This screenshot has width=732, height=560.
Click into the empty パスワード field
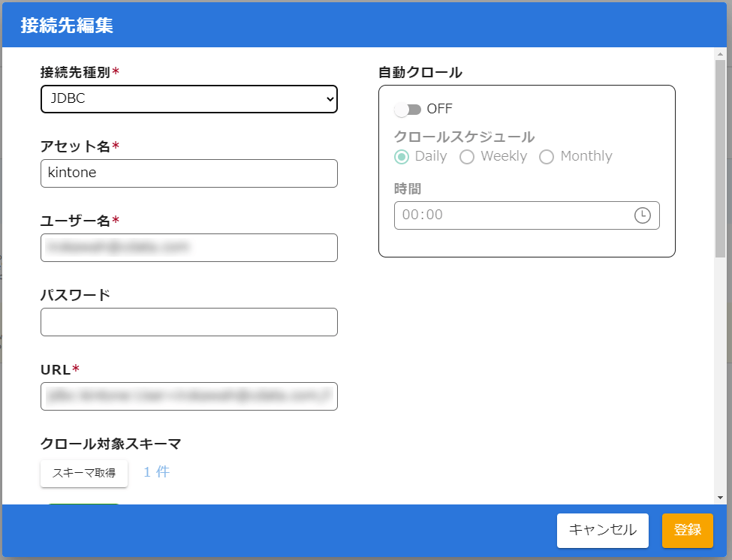click(188, 322)
